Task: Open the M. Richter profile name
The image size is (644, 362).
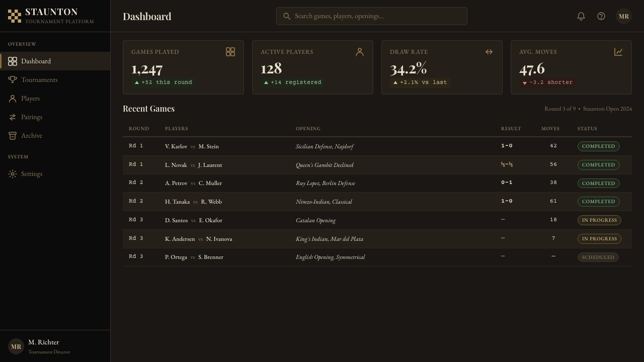Action: (43, 342)
